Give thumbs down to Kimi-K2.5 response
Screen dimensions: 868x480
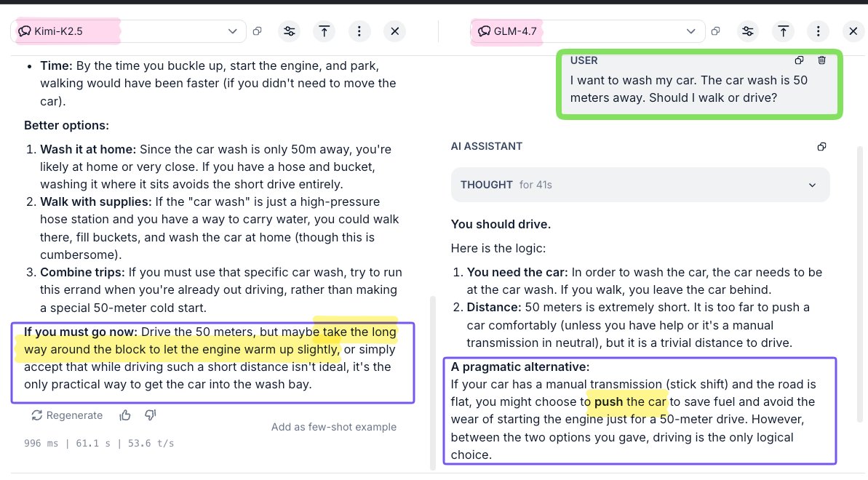tap(150, 415)
